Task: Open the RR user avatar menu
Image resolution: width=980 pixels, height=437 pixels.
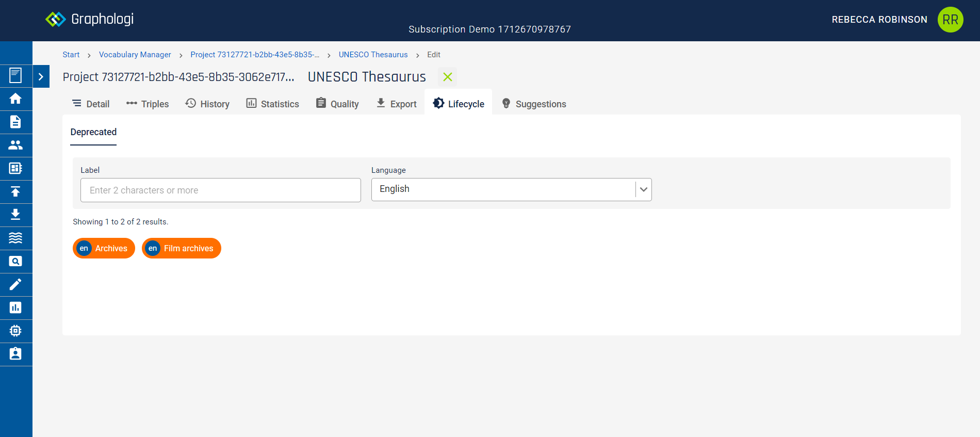Action: (x=950, y=20)
